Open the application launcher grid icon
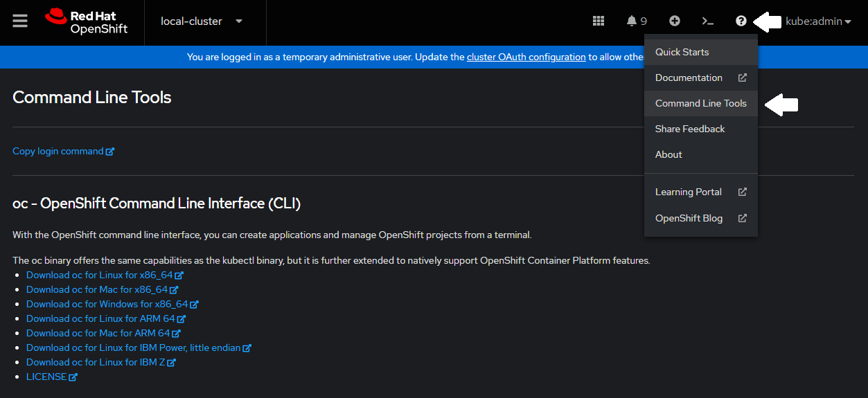The width and height of the screenshot is (868, 398). [x=599, y=21]
